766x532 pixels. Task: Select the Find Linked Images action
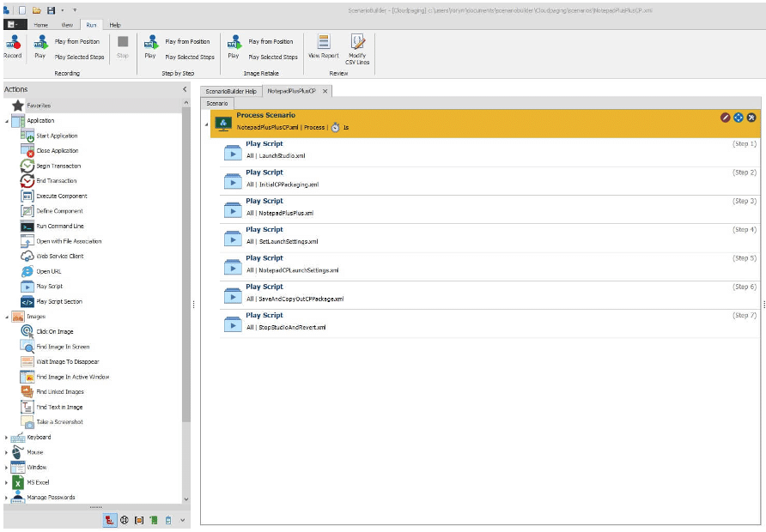click(x=52, y=392)
